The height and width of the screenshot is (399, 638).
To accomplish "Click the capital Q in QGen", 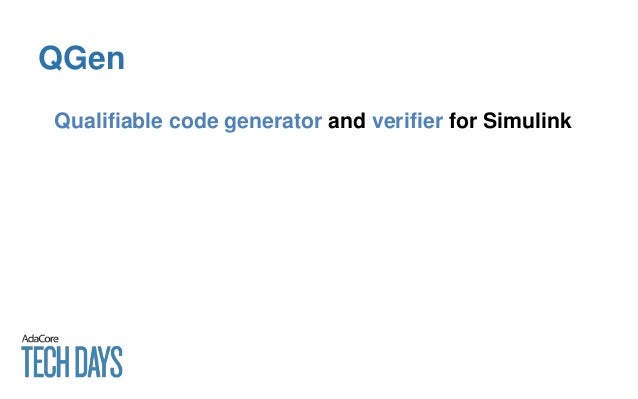I will click(50, 58).
